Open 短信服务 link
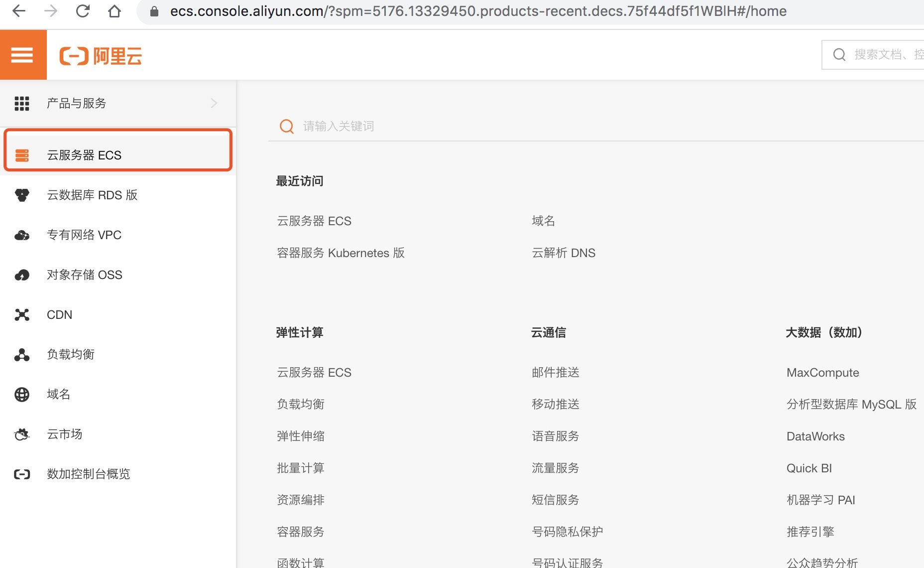This screenshot has height=568, width=924. (x=556, y=500)
